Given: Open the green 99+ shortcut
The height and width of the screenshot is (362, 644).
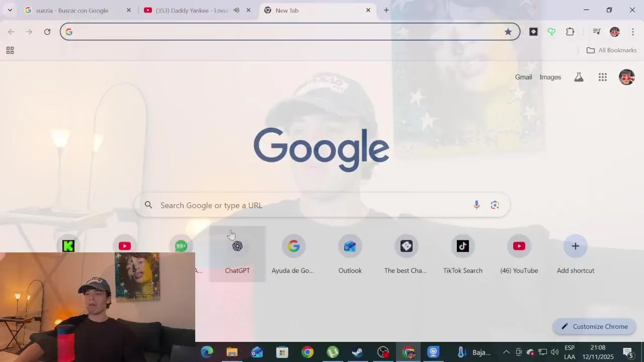Looking at the screenshot, I should tap(181, 246).
